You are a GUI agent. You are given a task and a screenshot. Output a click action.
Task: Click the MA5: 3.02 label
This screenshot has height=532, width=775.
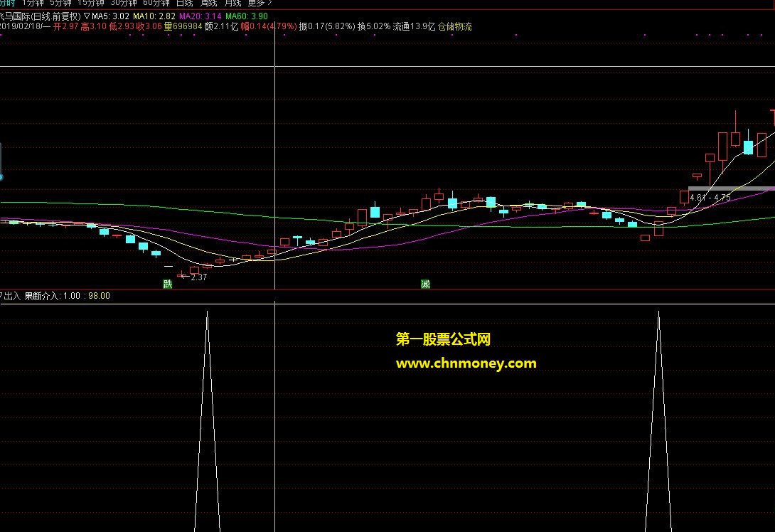[x=111, y=16]
